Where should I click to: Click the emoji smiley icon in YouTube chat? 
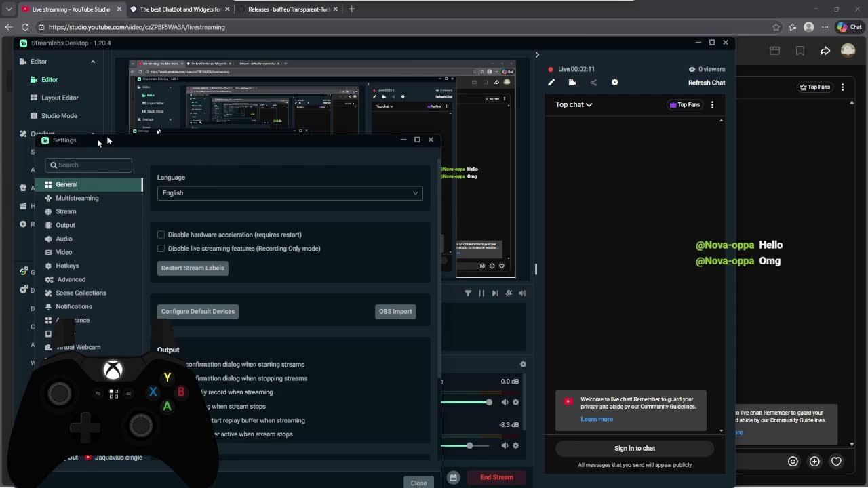(793, 462)
